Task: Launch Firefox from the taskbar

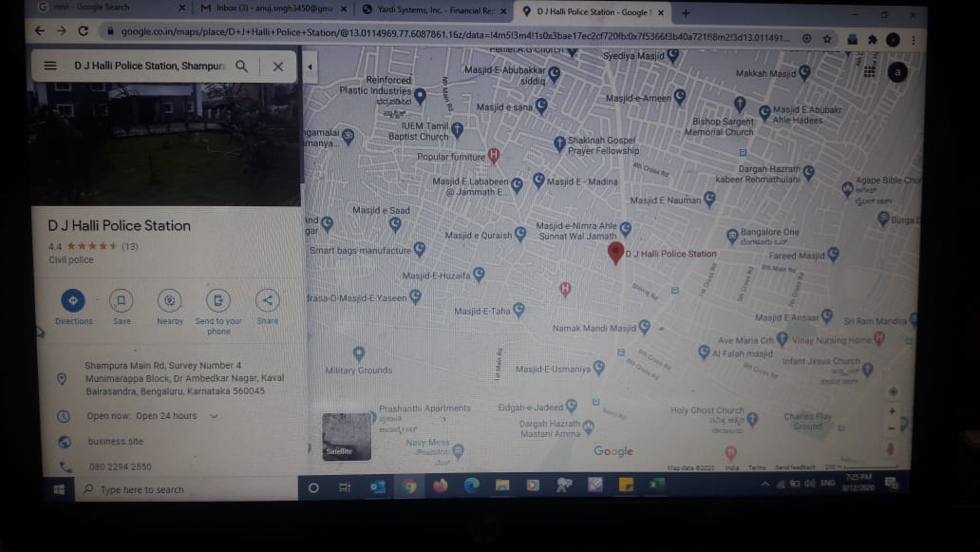Action: [x=440, y=485]
